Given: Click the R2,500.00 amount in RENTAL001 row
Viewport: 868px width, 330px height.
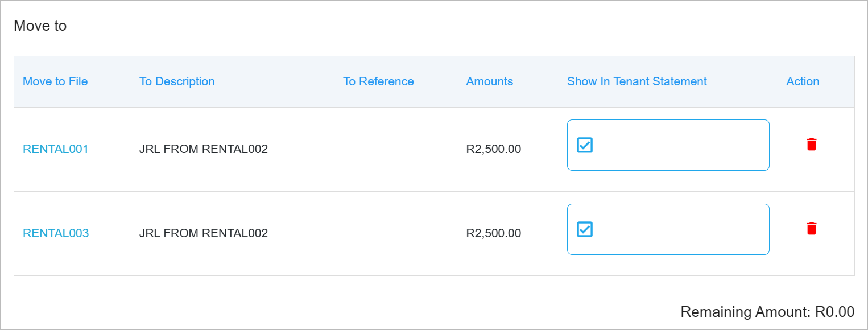Looking at the screenshot, I should [493, 149].
